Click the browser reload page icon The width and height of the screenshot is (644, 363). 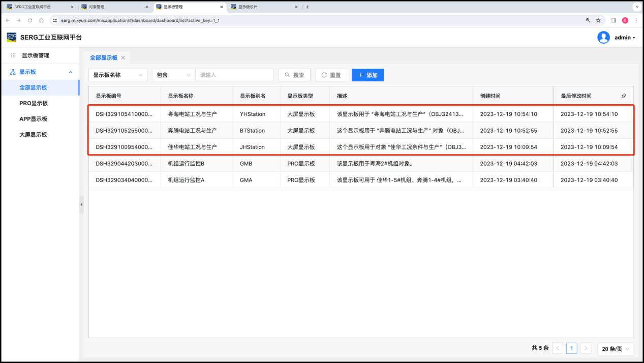click(30, 20)
